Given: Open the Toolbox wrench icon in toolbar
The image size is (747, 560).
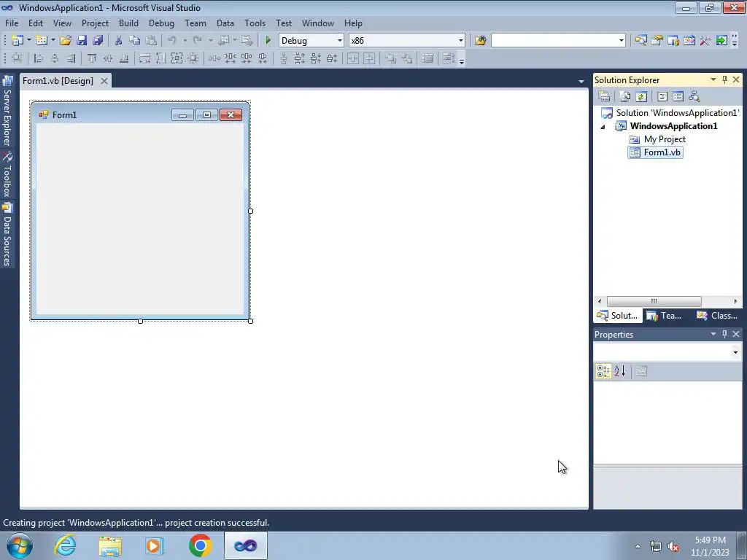Looking at the screenshot, I should click(x=705, y=41).
